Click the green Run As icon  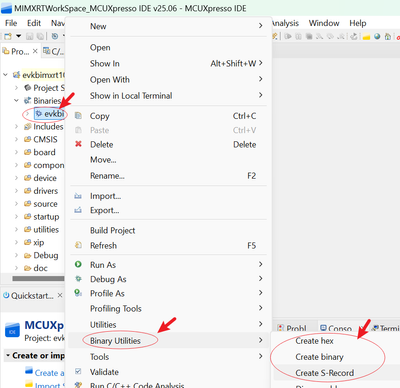[x=78, y=264]
